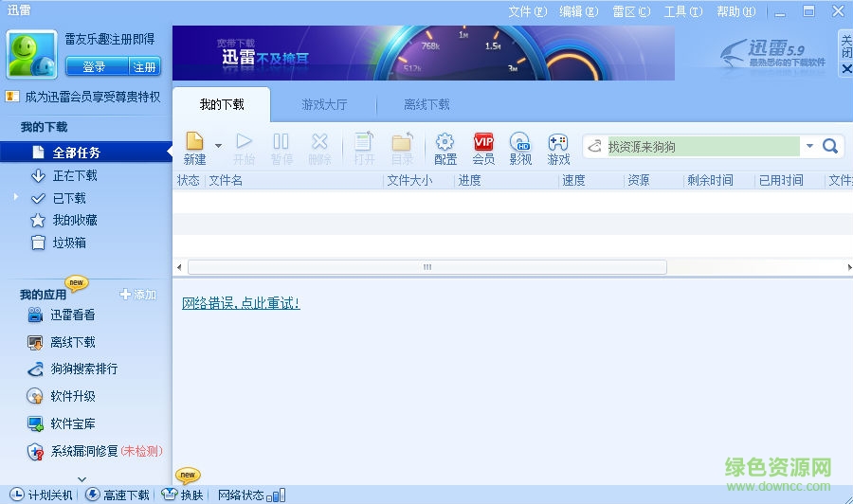Switch to the 离线下载 tab

pyautogui.click(x=426, y=104)
